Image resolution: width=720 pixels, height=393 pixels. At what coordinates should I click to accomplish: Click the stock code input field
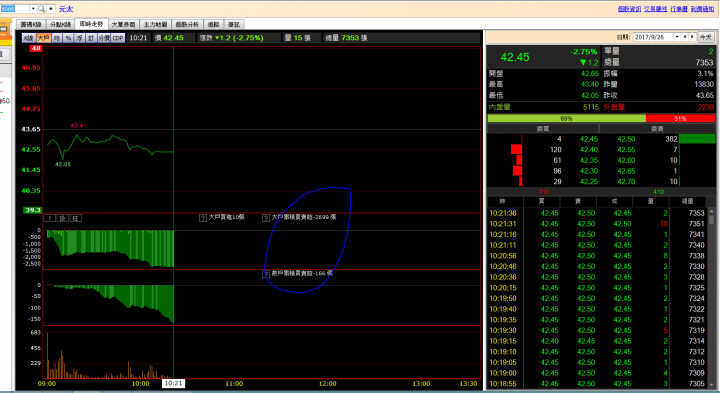[15, 9]
